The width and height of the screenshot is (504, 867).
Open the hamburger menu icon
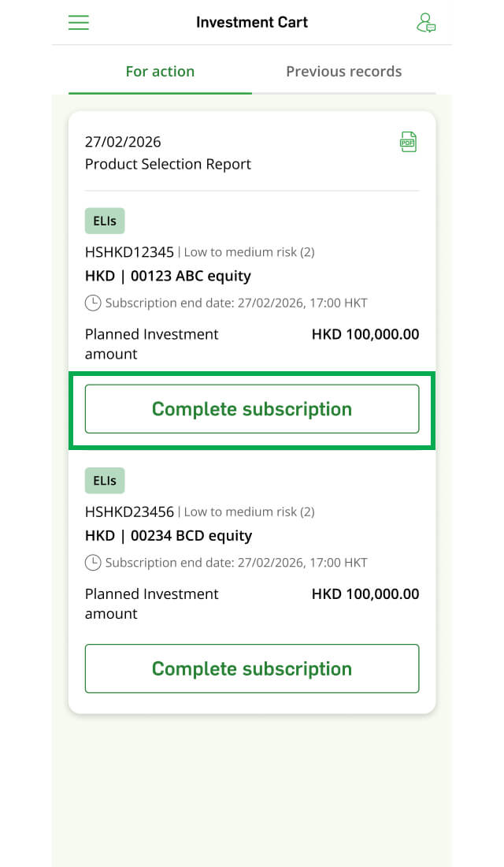pos(79,22)
